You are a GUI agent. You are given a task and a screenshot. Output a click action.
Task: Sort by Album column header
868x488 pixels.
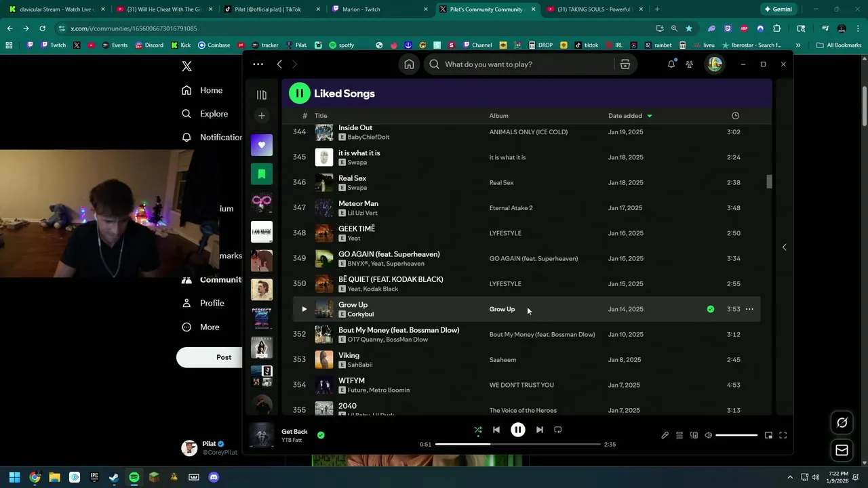[498, 116]
